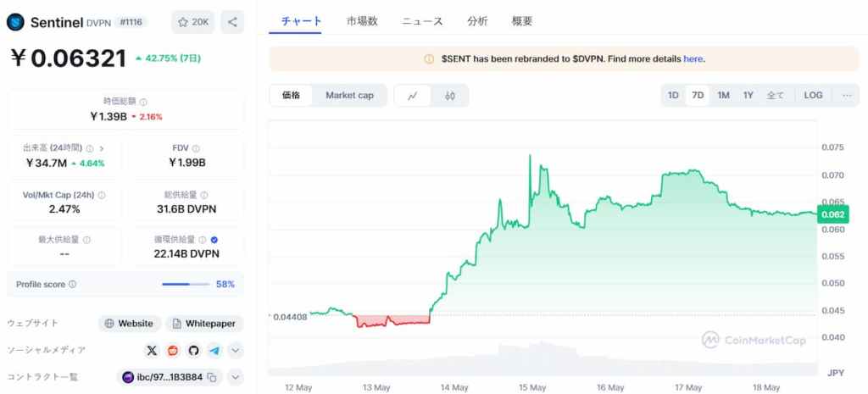The image size is (868, 394).
Task: Click the 31.6B DVPN total supply value
Action: coord(186,210)
